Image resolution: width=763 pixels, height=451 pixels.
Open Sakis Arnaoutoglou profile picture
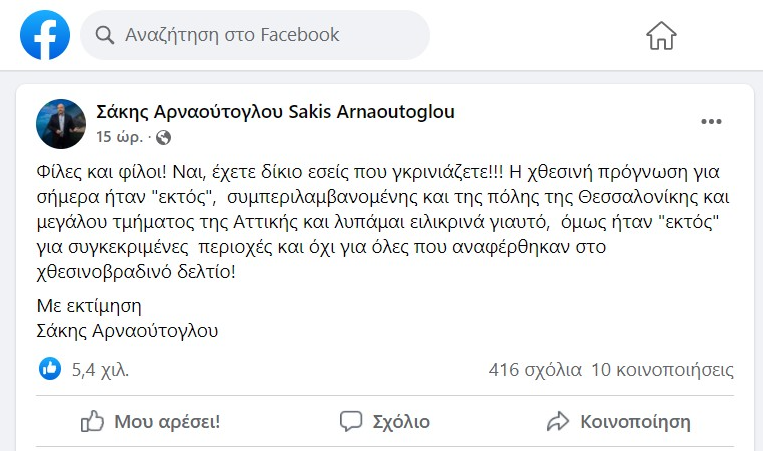61,124
